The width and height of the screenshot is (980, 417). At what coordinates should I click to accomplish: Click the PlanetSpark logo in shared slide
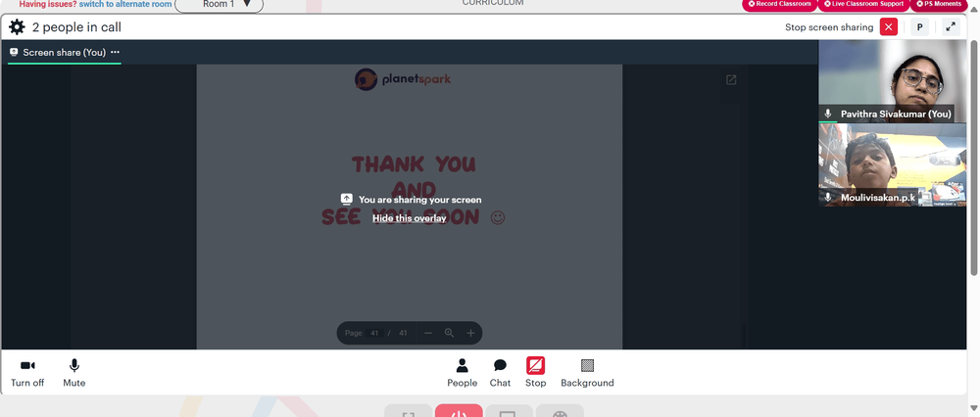pyautogui.click(x=403, y=79)
